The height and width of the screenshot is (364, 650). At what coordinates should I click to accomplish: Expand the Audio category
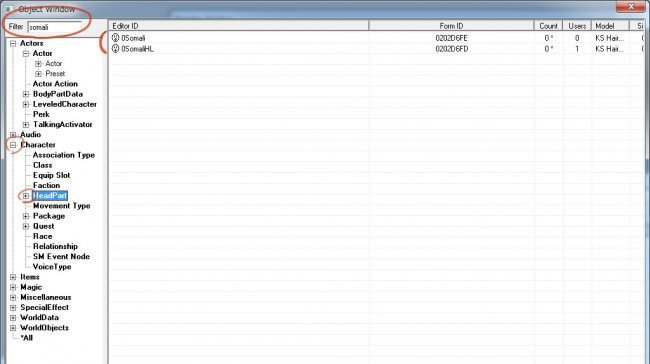13,135
